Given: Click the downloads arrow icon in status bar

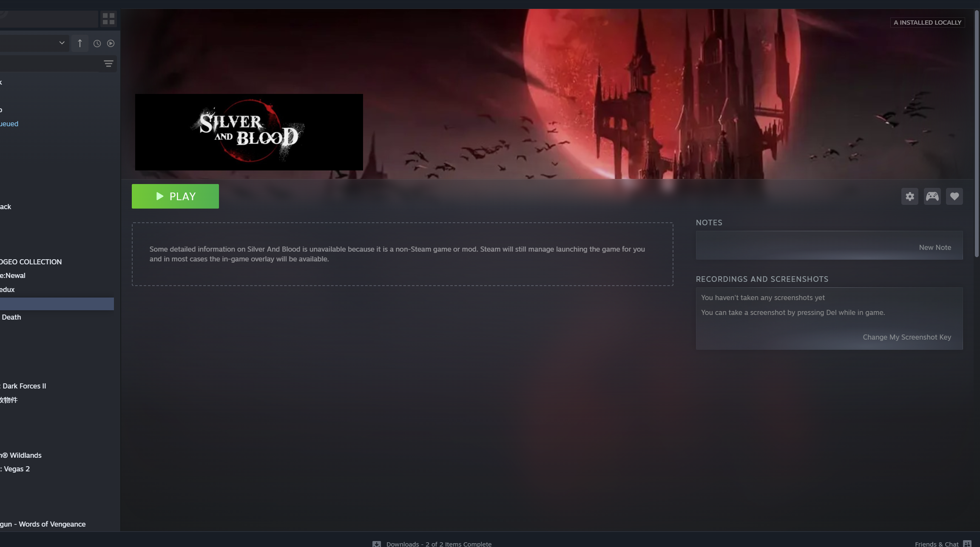Looking at the screenshot, I should (x=376, y=544).
